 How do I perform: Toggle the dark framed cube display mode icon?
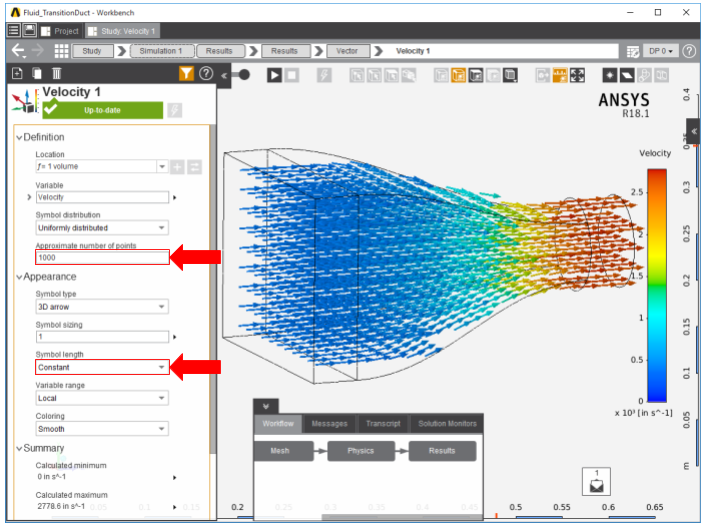(476, 75)
